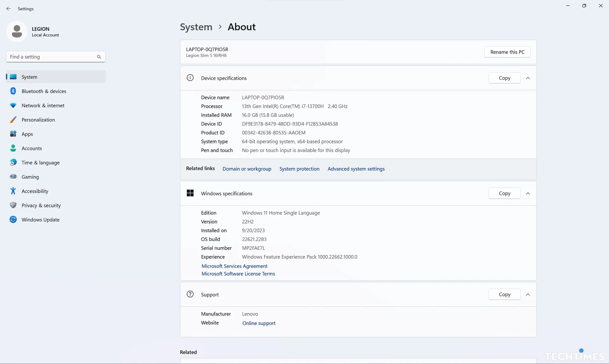The width and height of the screenshot is (609, 364).
Task: Go to Gaming settings
Action: coord(56,177)
